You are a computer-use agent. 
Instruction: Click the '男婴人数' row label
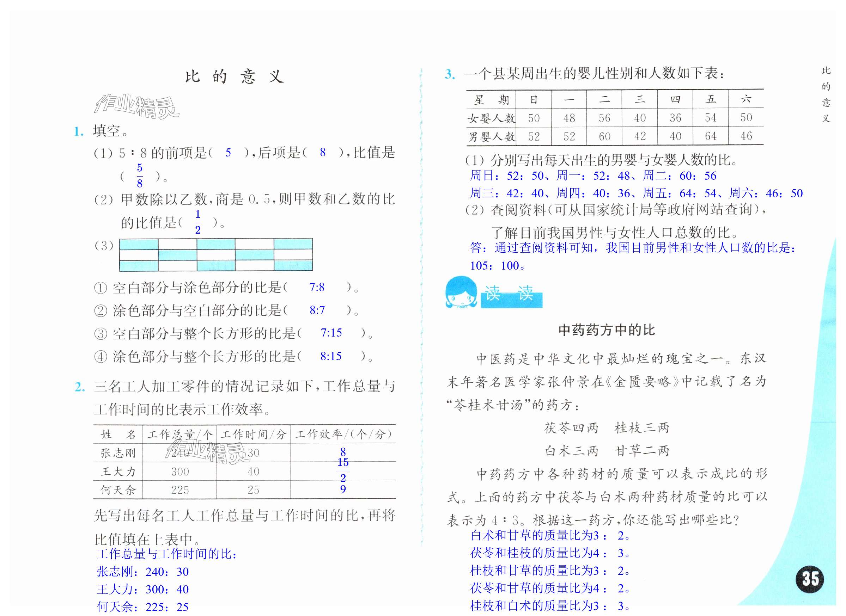click(492, 137)
